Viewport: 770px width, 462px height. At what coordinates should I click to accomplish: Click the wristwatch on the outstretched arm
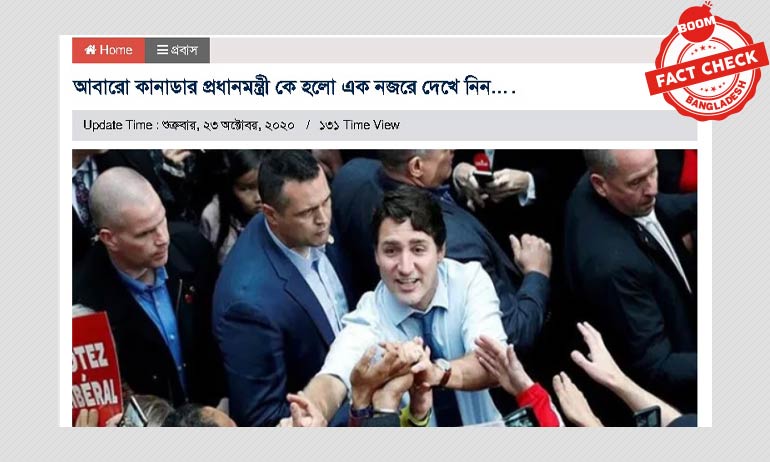pyautogui.click(x=443, y=371)
